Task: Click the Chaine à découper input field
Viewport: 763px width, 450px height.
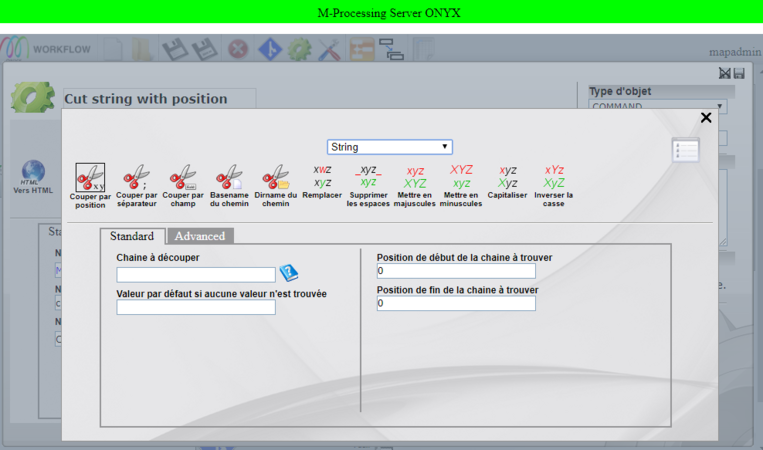Action: coord(196,274)
